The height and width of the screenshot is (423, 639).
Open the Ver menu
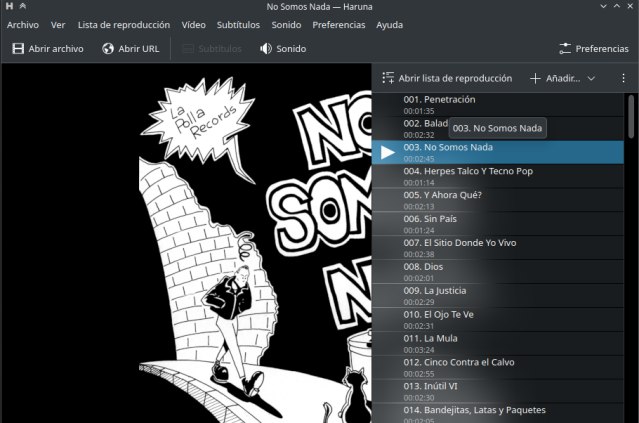pos(58,25)
